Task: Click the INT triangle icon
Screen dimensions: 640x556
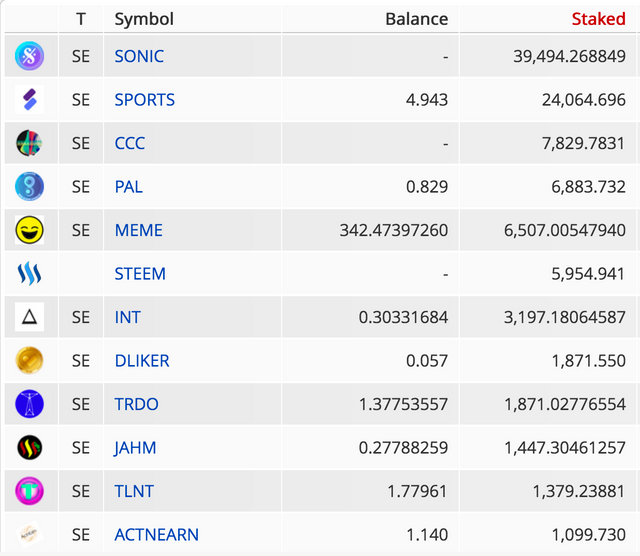Action: [x=29, y=317]
